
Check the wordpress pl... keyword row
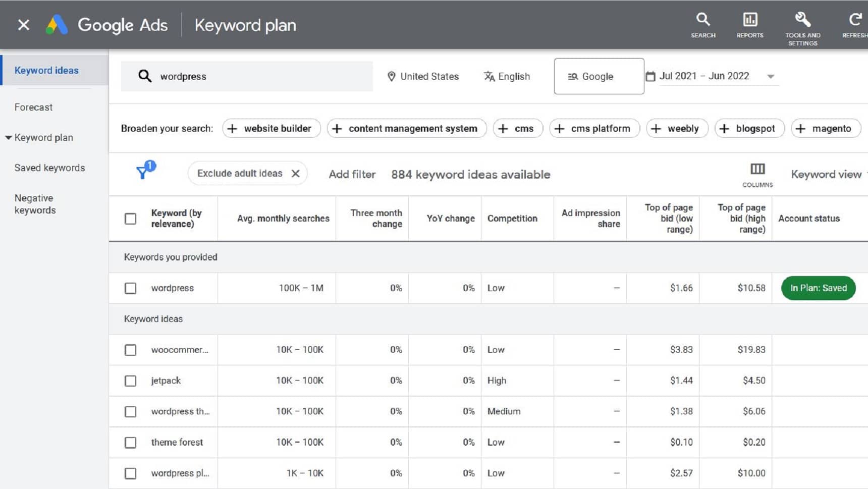coord(130,473)
